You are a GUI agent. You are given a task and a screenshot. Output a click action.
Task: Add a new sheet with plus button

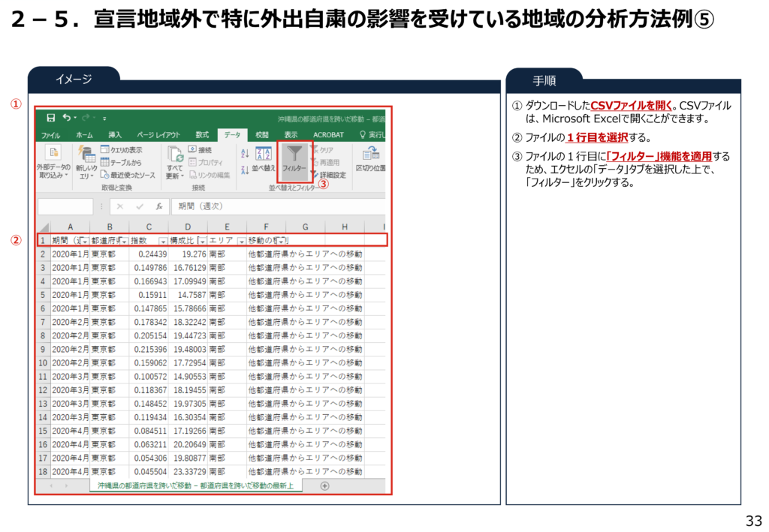(x=325, y=485)
